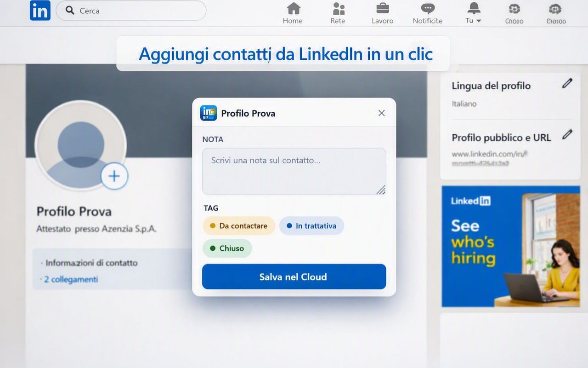Open the Rete network page

tap(338, 13)
